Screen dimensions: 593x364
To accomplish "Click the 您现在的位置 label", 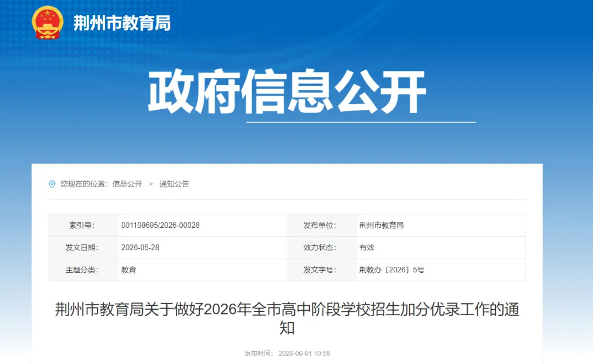I will 84,184.
